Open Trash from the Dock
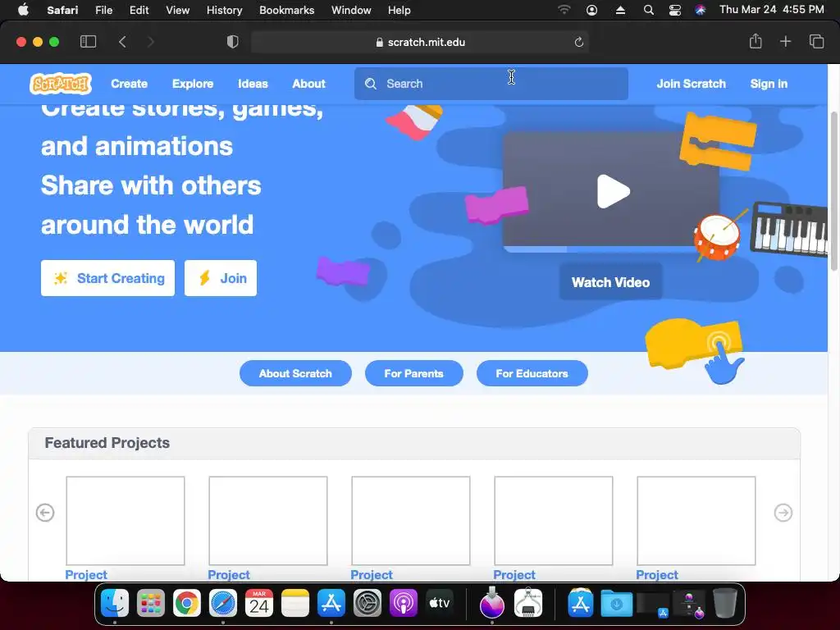 725,603
